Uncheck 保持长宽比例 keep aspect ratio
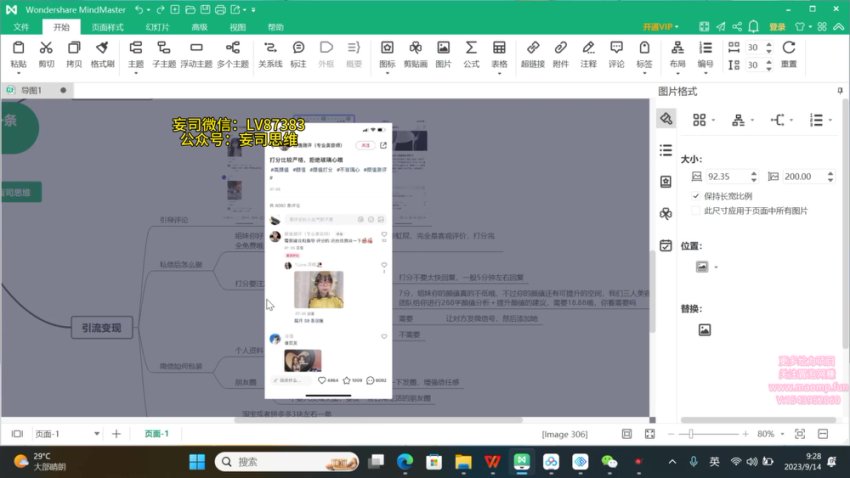This screenshot has height=478, width=850. (x=697, y=196)
